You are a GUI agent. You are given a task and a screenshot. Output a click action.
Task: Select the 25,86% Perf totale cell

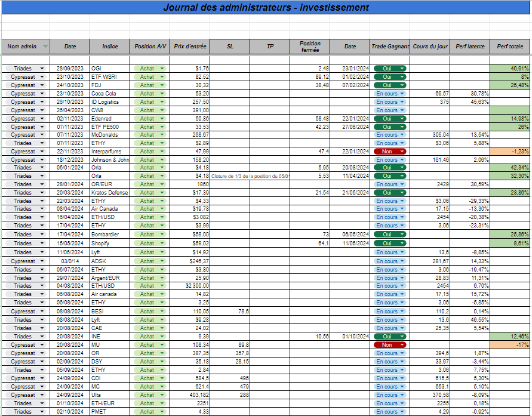(x=510, y=235)
